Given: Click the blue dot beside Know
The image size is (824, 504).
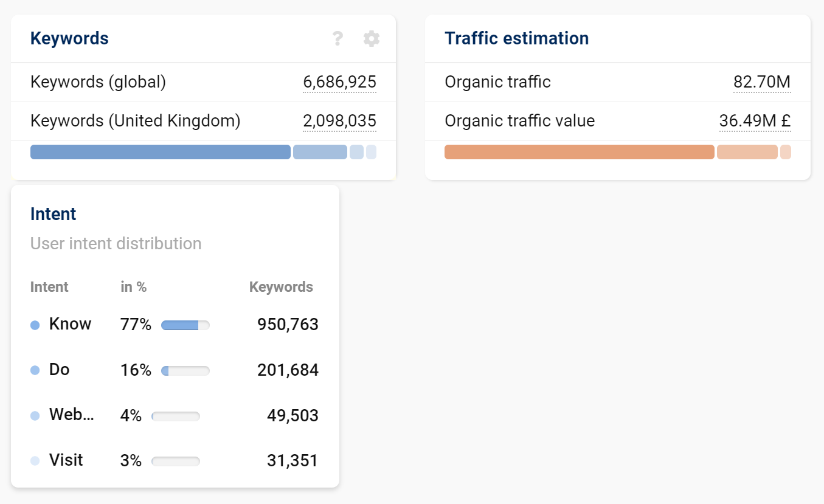Looking at the screenshot, I should [35, 325].
